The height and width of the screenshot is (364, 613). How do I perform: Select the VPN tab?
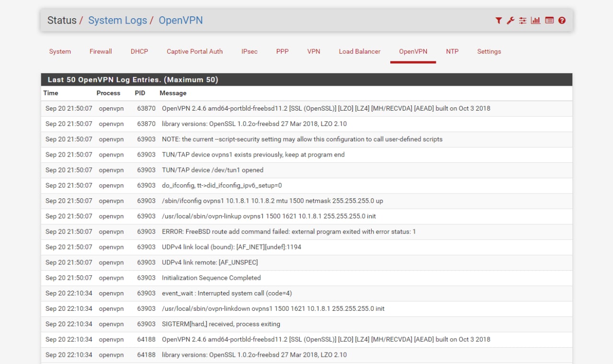pyautogui.click(x=314, y=51)
